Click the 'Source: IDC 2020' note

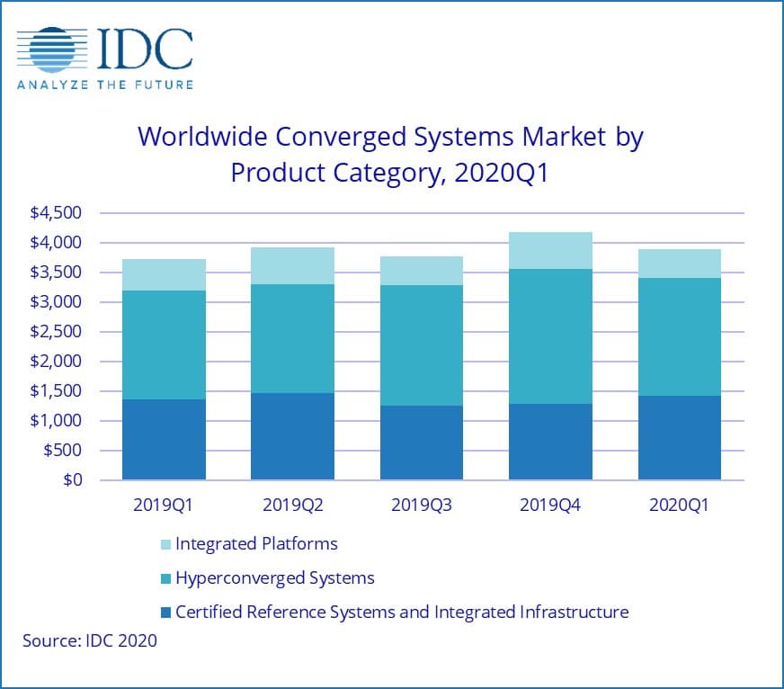90,641
